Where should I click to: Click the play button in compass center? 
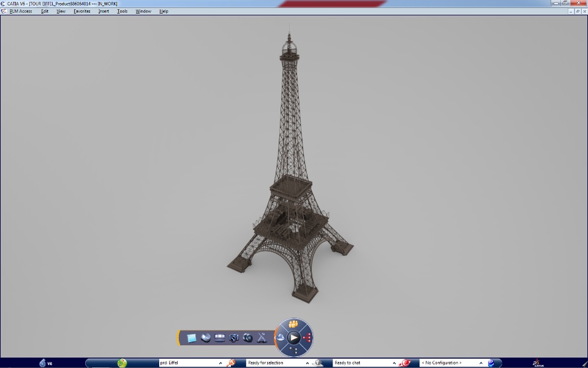(x=294, y=337)
